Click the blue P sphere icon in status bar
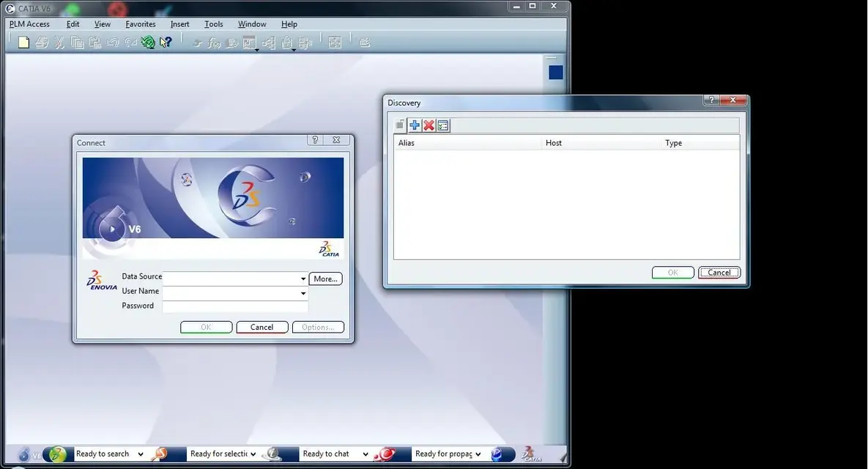This screenshot has height=469, width=868. point(497,454)
